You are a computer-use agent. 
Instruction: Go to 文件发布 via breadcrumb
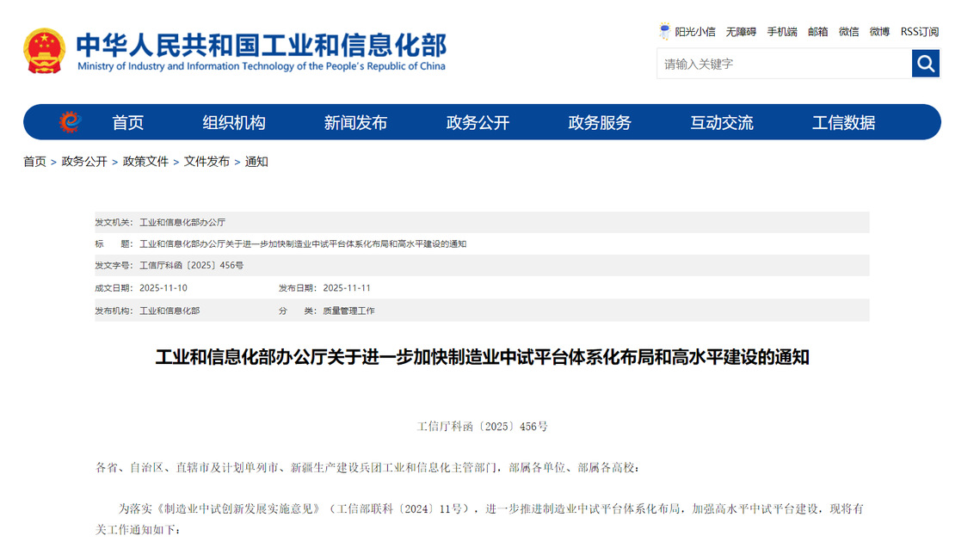[206, 162]
